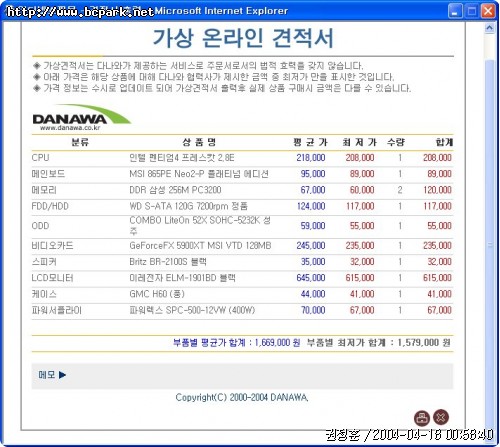
Task: Click the Copyright 2000-2004 DANAWA text
Action: (x=242, y=397)
